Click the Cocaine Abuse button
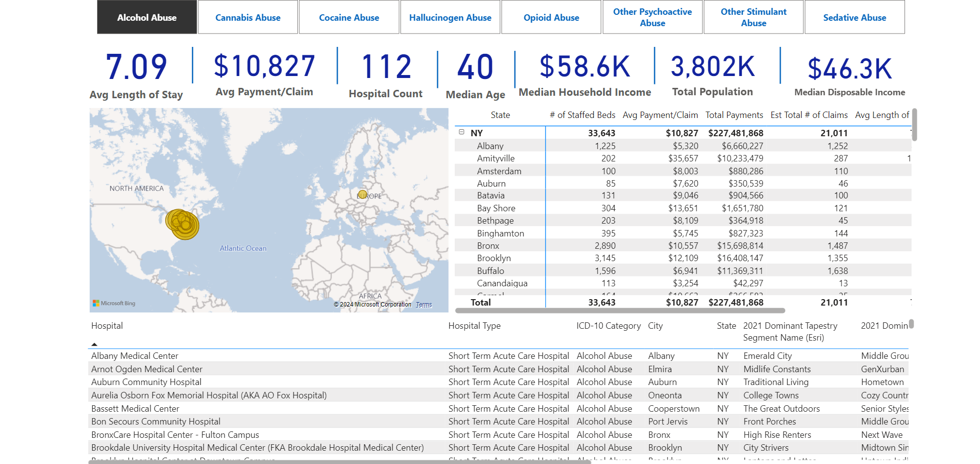This screenshot has width=980, height=464. point(349,17)
